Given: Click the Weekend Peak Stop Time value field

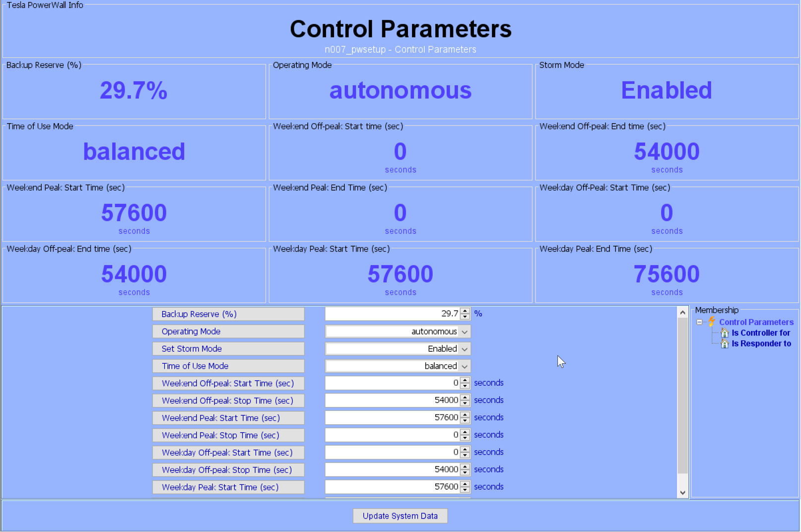Looking at the screenshot, I should 393,435.
